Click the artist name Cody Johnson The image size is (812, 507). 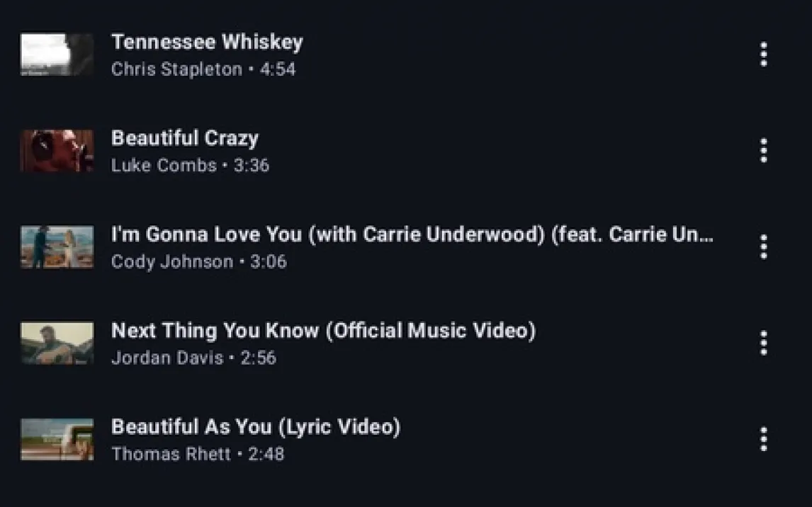172,262
